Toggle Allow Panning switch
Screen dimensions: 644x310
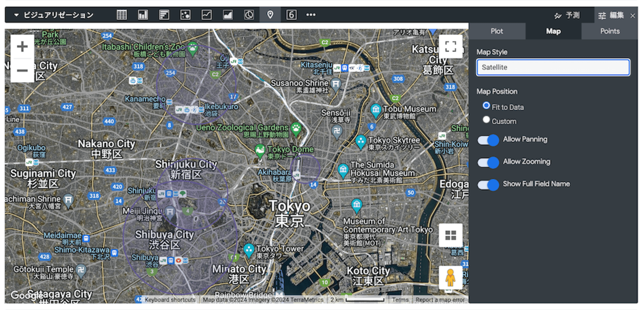coord(488,140)
